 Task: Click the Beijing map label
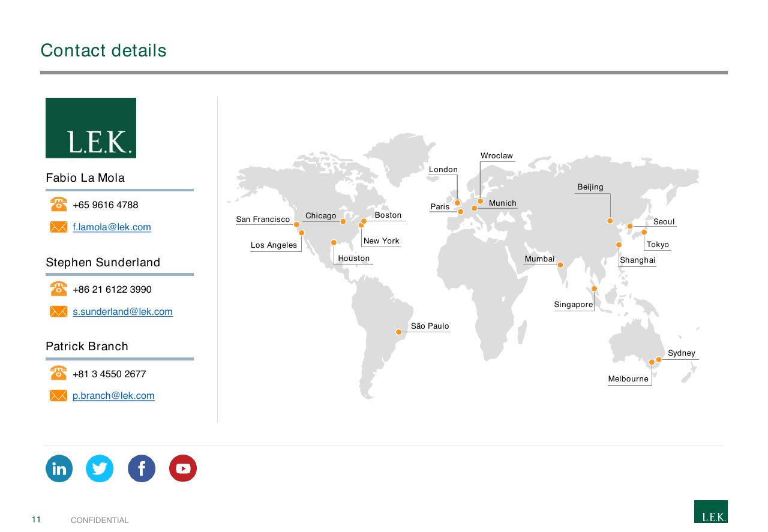(590, 187)
